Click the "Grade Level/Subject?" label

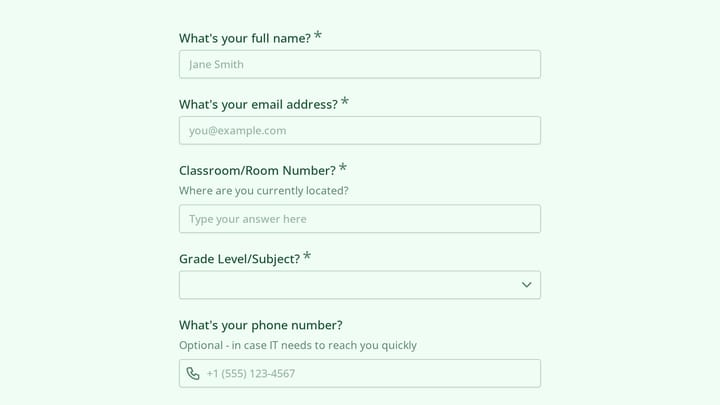pos(239,259)
